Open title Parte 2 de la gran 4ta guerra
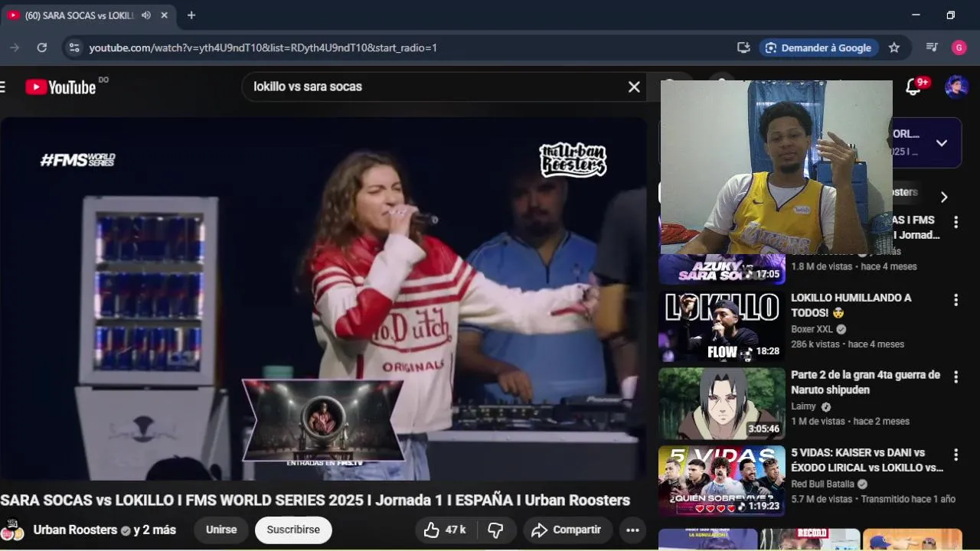This screenshot has width=980, height=551. (x=865, y=382)
